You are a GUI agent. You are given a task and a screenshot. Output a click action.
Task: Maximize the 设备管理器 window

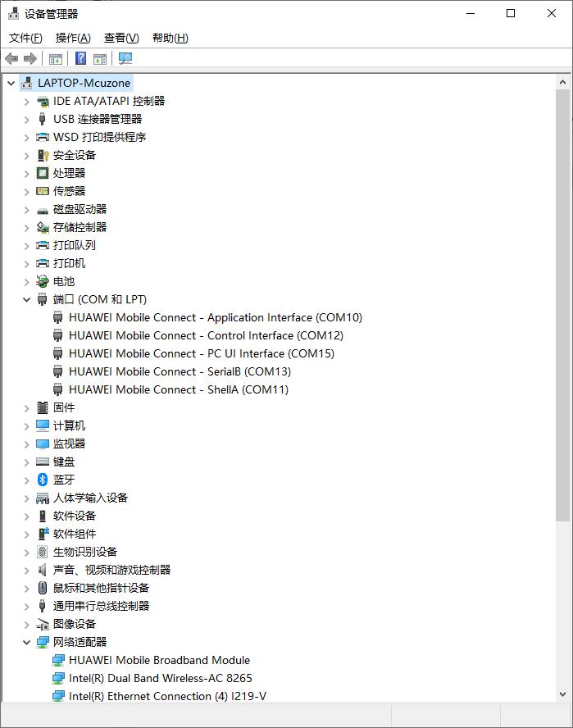[x=511, y=13]
